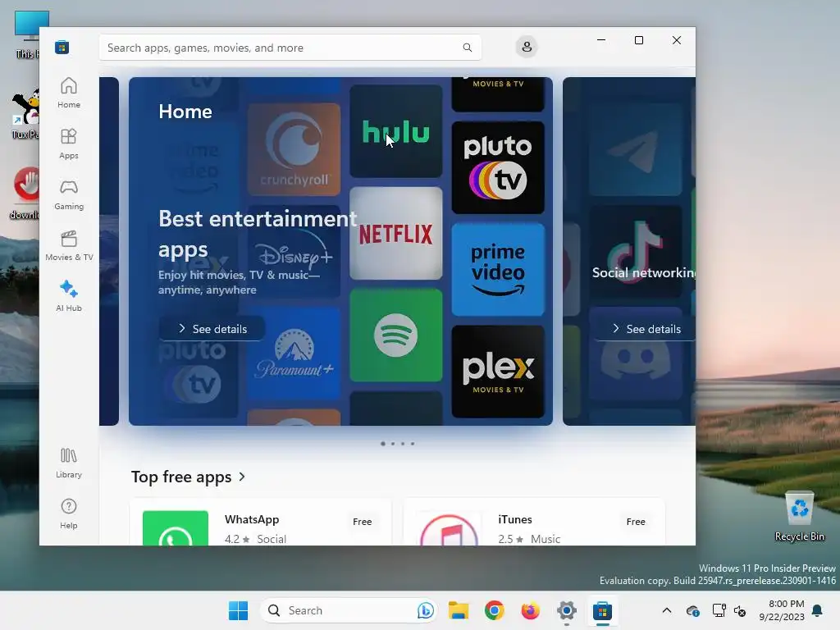Open Help in the Store sidebar
Screen dimensions: 840x630
[69, 514]
